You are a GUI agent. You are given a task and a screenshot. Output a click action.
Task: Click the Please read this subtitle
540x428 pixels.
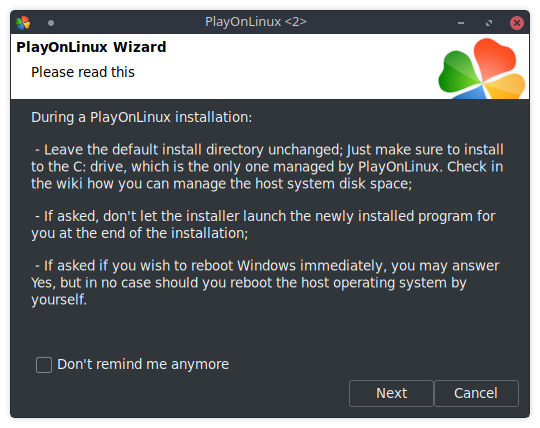click(83, 72)
